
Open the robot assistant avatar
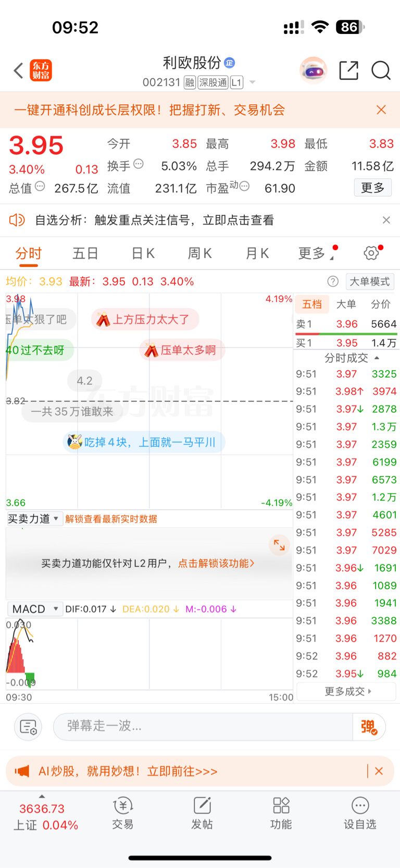[313, 70]
